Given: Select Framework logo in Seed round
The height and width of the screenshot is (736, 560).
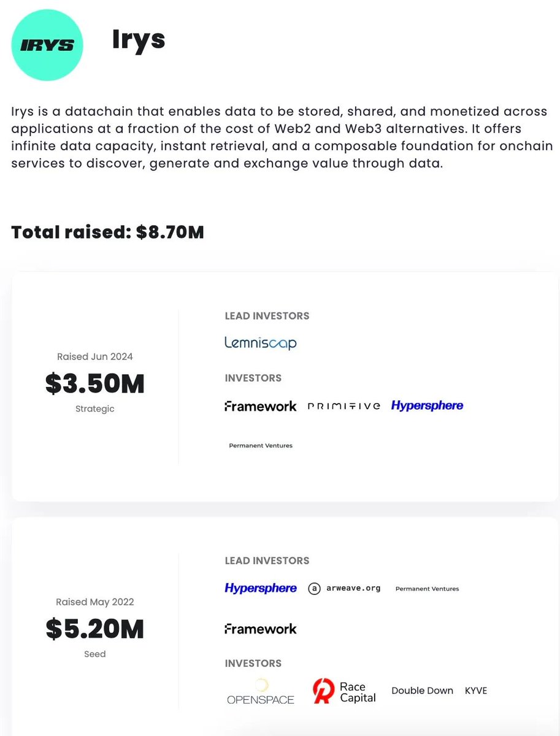Looking at the screenshot, I should pos(261,629).
